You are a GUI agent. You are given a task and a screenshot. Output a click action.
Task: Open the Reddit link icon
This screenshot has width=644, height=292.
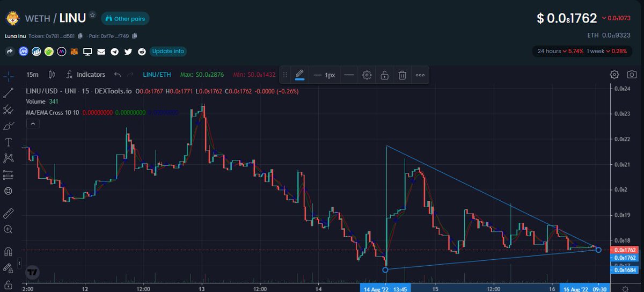(141, 52)
